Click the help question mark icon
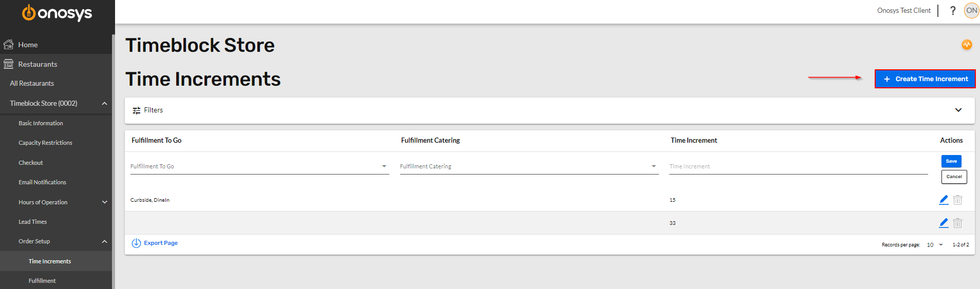Screen dimensions: 980x289 point(953,10)
